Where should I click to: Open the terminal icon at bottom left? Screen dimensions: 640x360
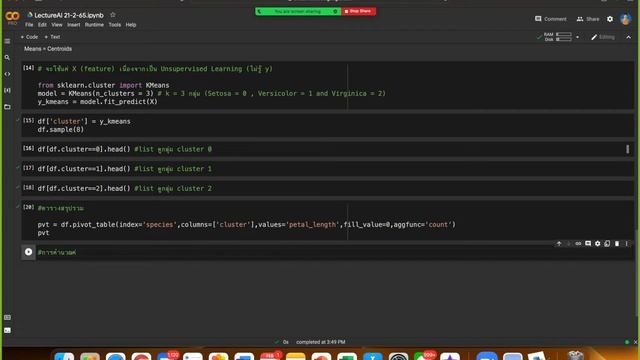click(7, 330)
